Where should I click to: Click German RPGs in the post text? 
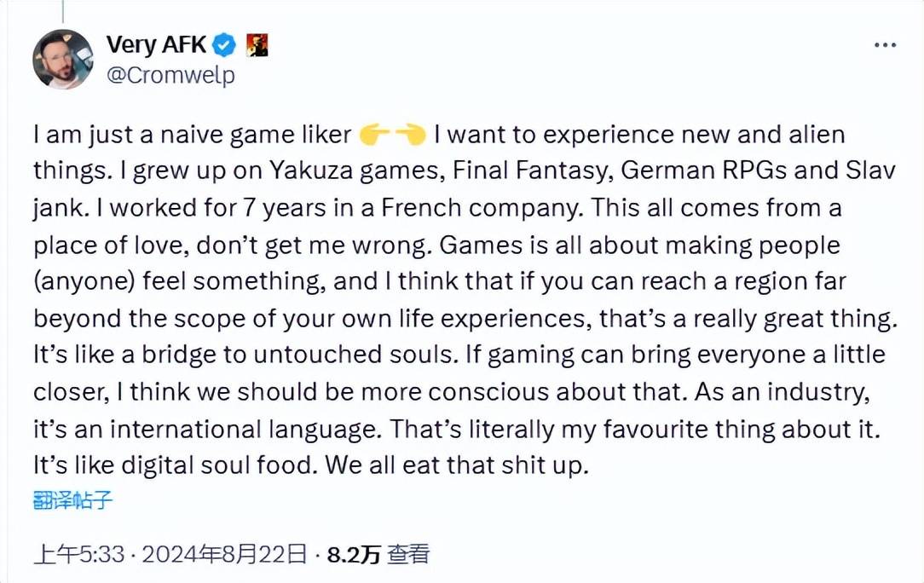pos(703,171)
